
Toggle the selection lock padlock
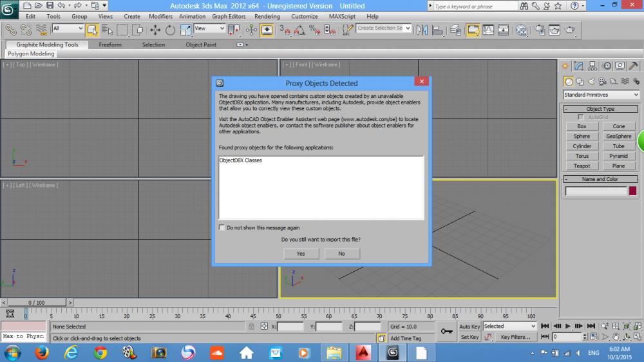click(252, 327)
